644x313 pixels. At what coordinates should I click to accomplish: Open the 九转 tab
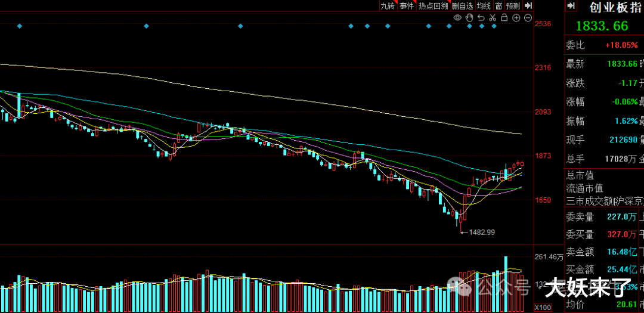tap(388, 6)
